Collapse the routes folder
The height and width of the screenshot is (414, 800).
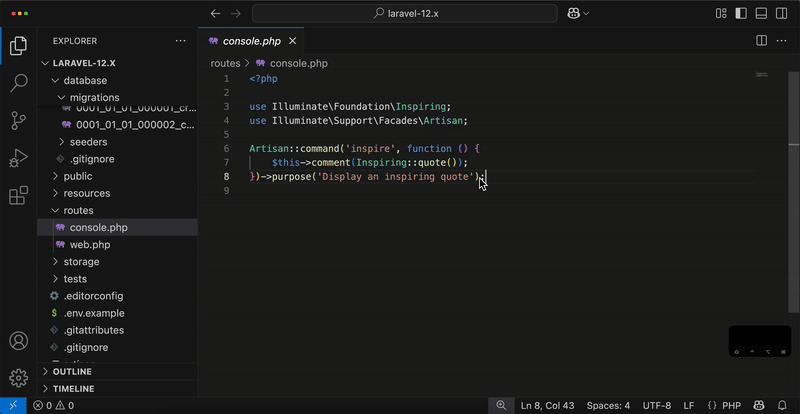[x=117, y=210]
